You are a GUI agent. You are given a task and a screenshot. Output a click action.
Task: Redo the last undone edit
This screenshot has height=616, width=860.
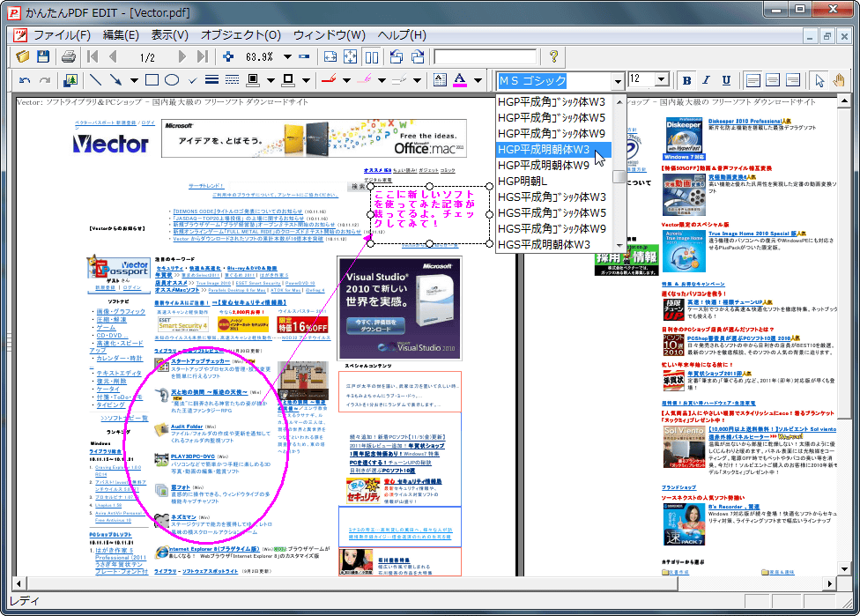(x=45, y=80)
